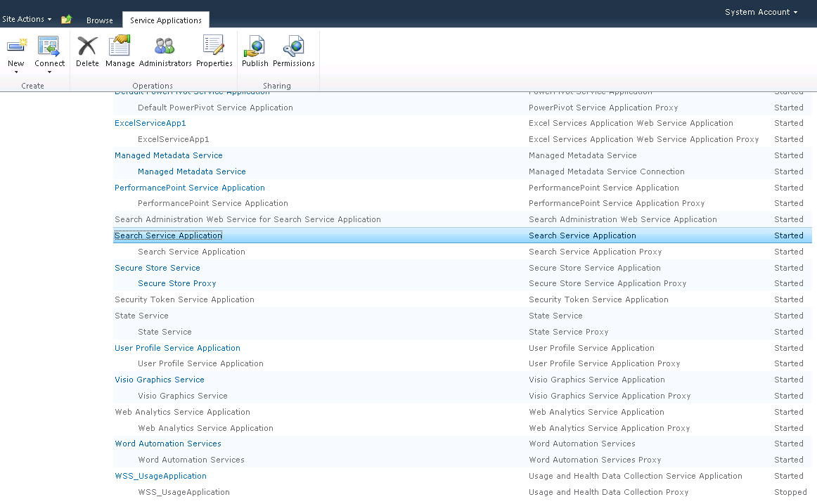This screenshot has height=504, width=817.
Task: Open the System Account dropdown
Action: click(x=761, y=12)
